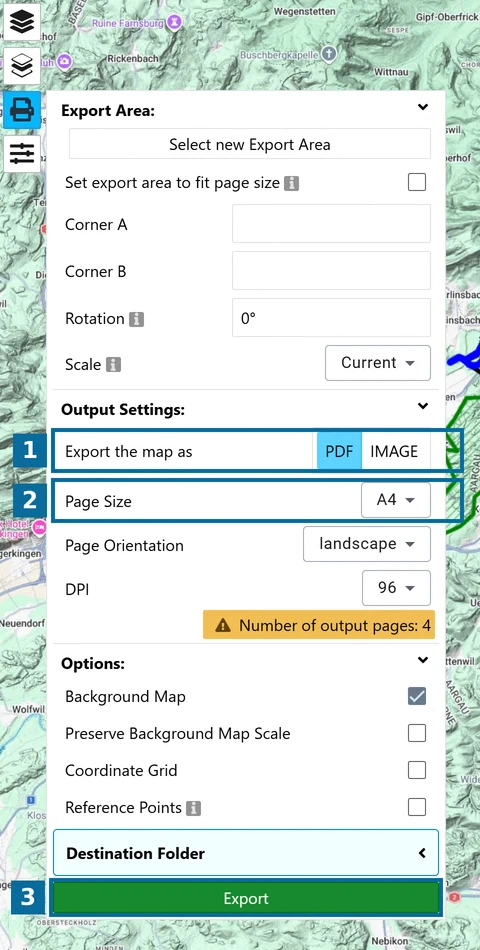Enable set export area to fit page size
The height and width of the screenshot is (950, 480).
417,182
